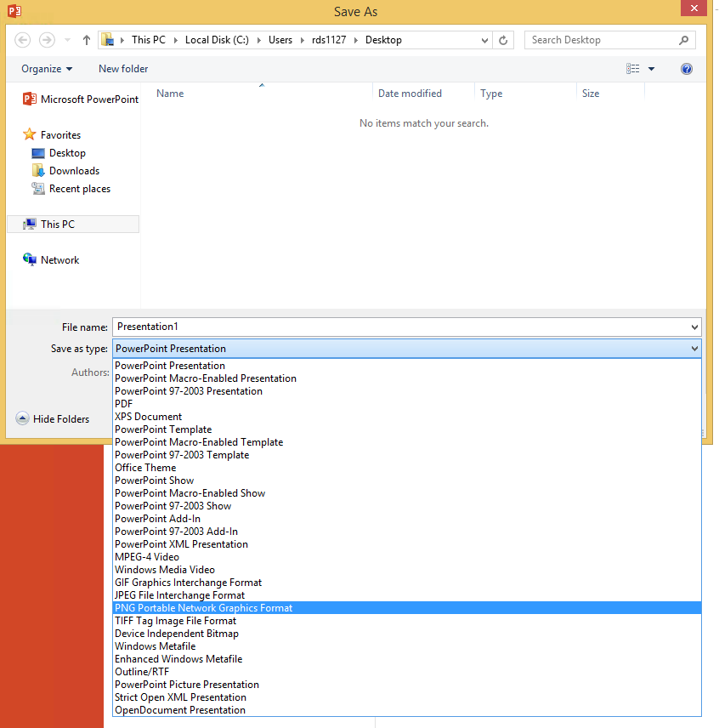Viewport: 719px width, 728px height.
Task: Refresh the Desktop folder view
Action: click(x=504, y=40)
